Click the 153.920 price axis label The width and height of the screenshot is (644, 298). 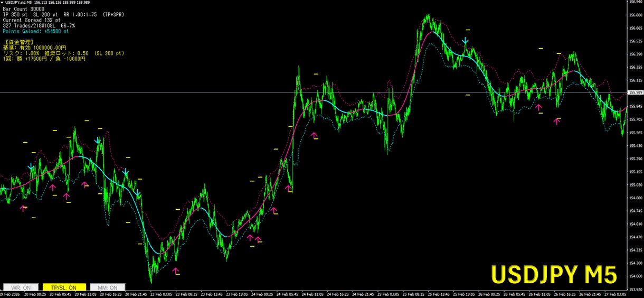(636, 289)
